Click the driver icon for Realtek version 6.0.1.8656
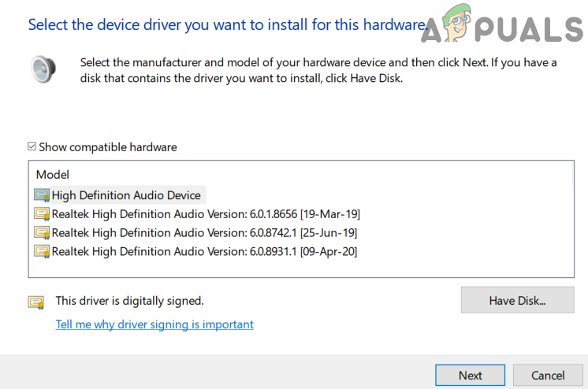This screenshot has width=588, height=389. (42, 214)
